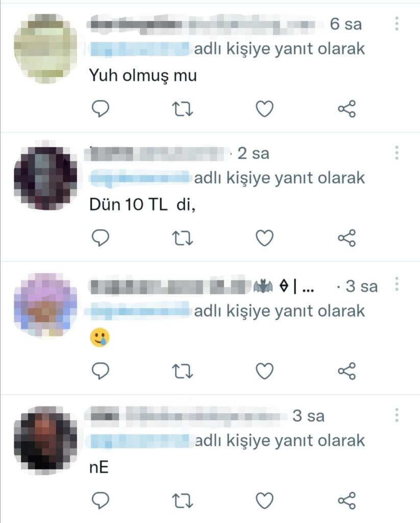Like the "Dün 10 TL di," tweet

tap(265, 238)
